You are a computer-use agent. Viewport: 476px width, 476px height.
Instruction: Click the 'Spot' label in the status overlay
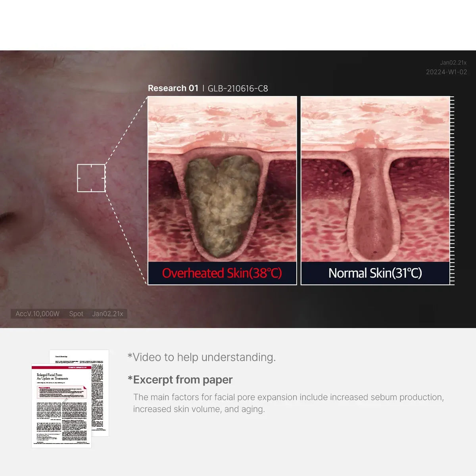(76, 314)
